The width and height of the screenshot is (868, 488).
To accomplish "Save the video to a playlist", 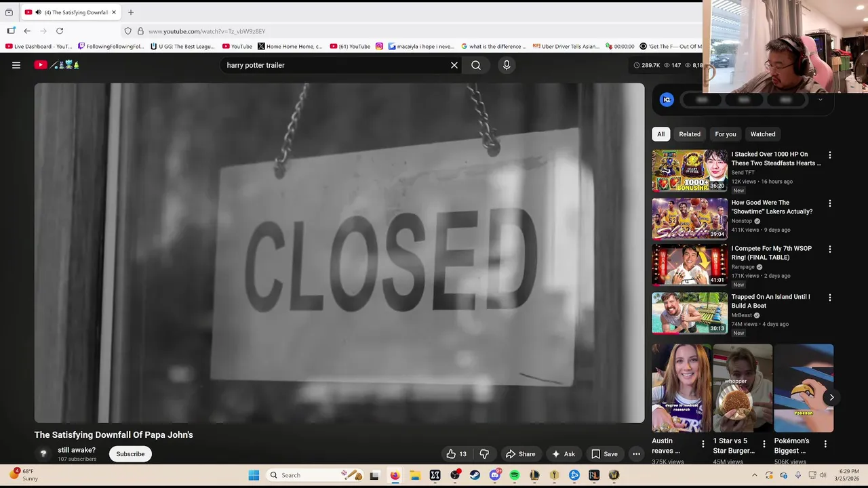I will 604,454.
